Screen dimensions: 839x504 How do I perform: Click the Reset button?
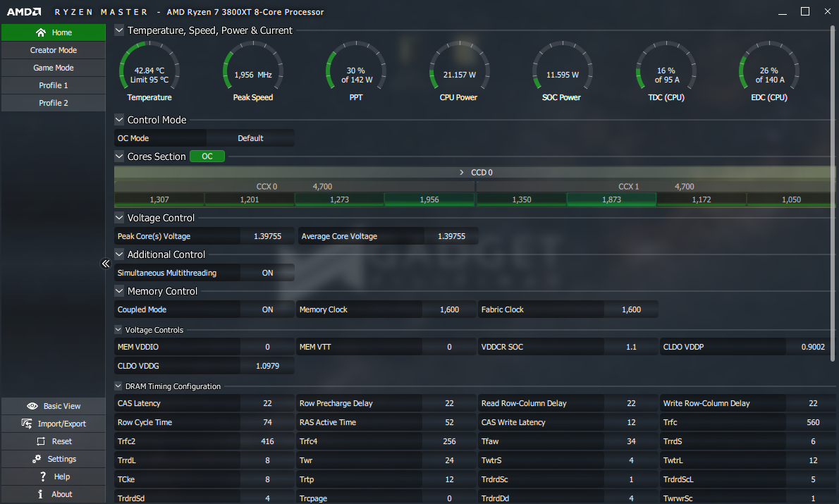pos(54,441)
